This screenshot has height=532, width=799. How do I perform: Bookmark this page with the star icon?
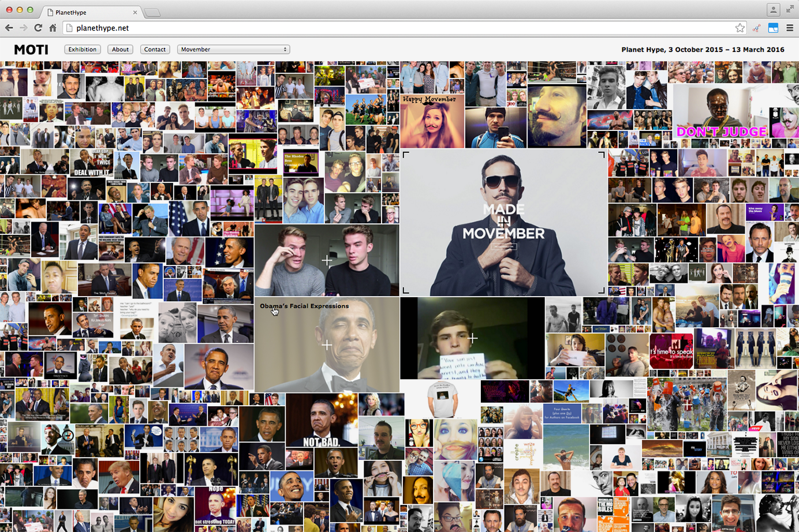click(x=740, y=28)
